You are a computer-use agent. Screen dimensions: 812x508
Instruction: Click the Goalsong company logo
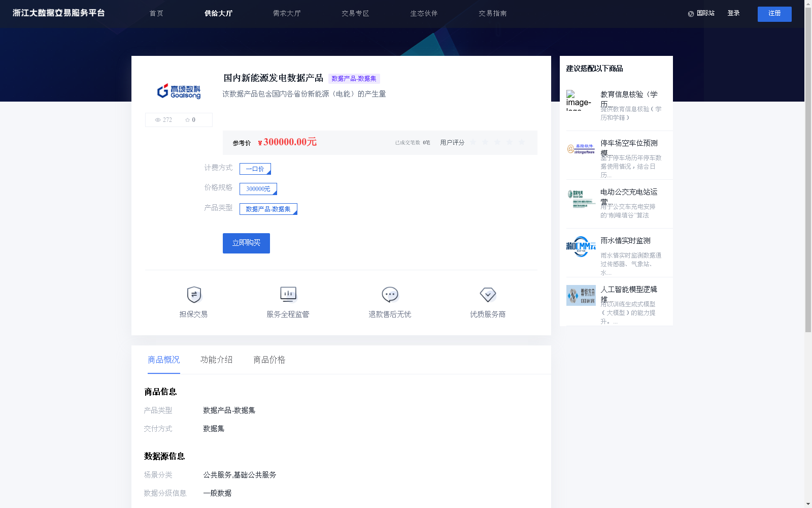[x=179, y=91]
